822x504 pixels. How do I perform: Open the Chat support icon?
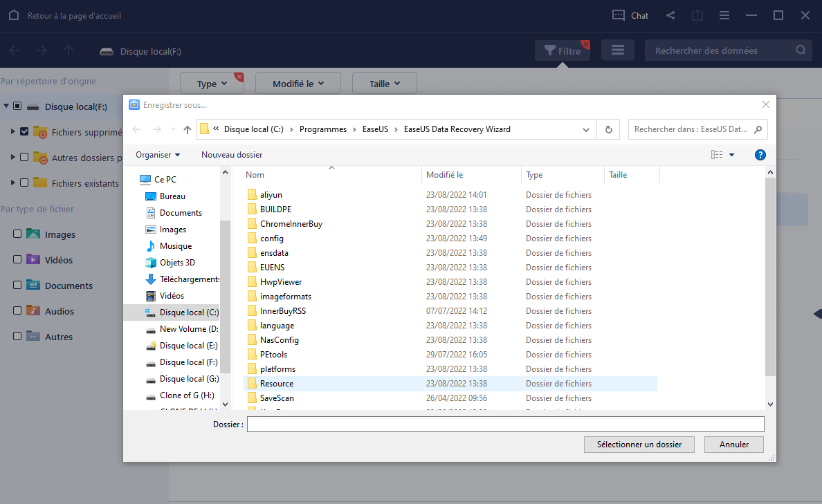click(x=619, y=15)
